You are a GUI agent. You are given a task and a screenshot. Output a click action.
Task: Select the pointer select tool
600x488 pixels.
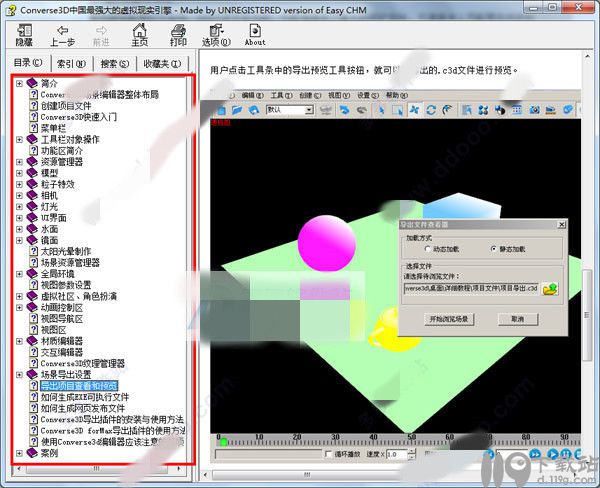click(x=381, y=110)
